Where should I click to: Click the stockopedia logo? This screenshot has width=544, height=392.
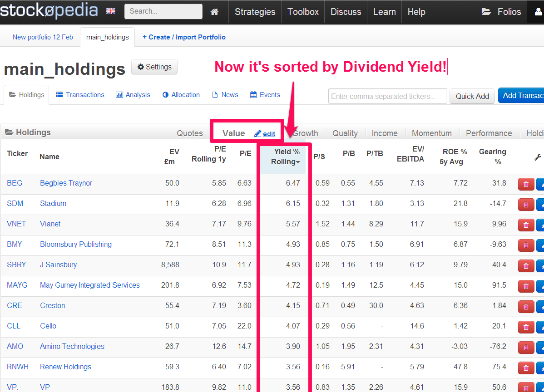pyautogui.click(x=49, y=10)
